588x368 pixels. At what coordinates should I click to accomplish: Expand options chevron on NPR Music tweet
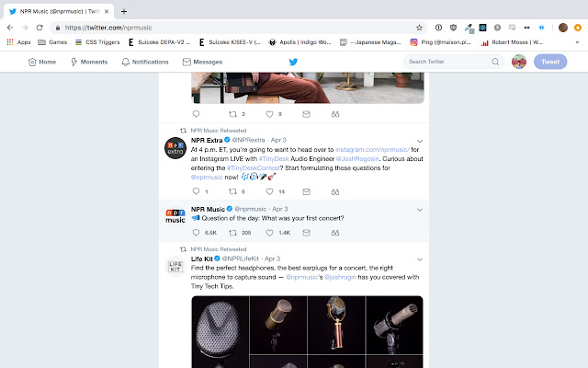420,210
